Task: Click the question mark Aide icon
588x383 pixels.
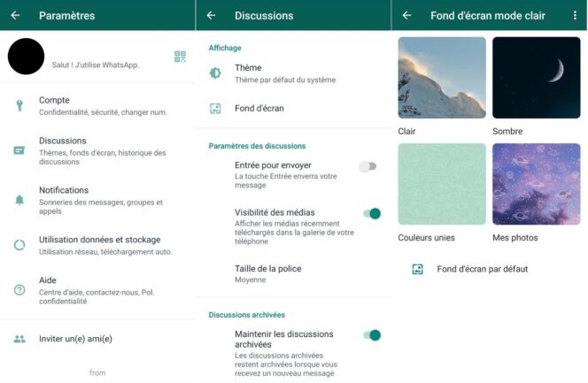Action: [19, 290]
